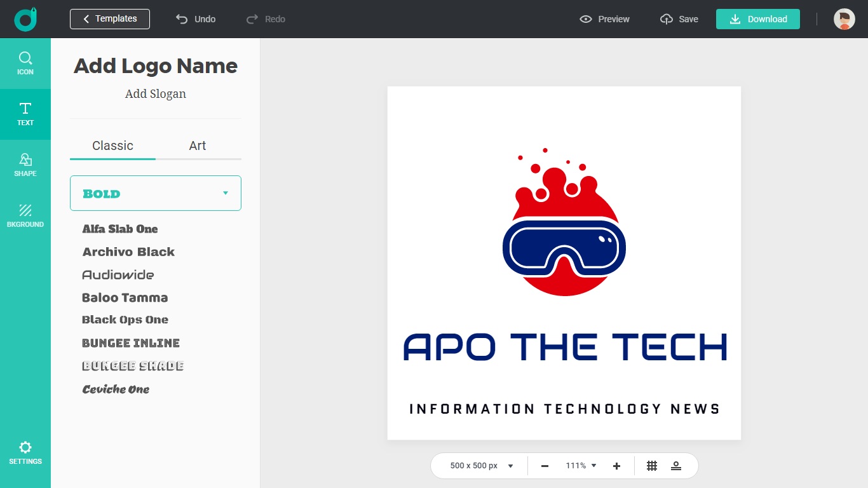This screenshot has width=868, height=488.
Task: Expand the Bold font category dropdown
Action: 156,193
